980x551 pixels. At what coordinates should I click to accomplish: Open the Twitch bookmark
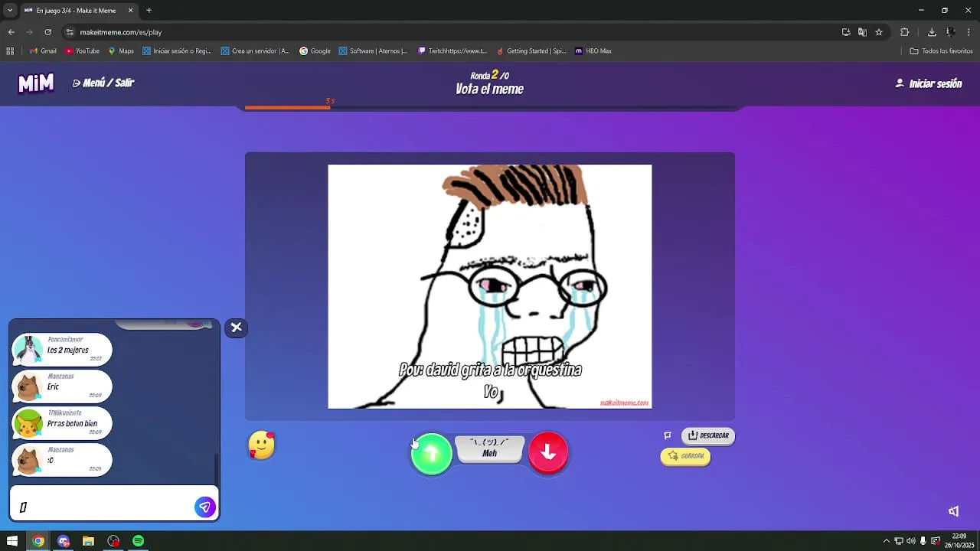coord(452,51)
